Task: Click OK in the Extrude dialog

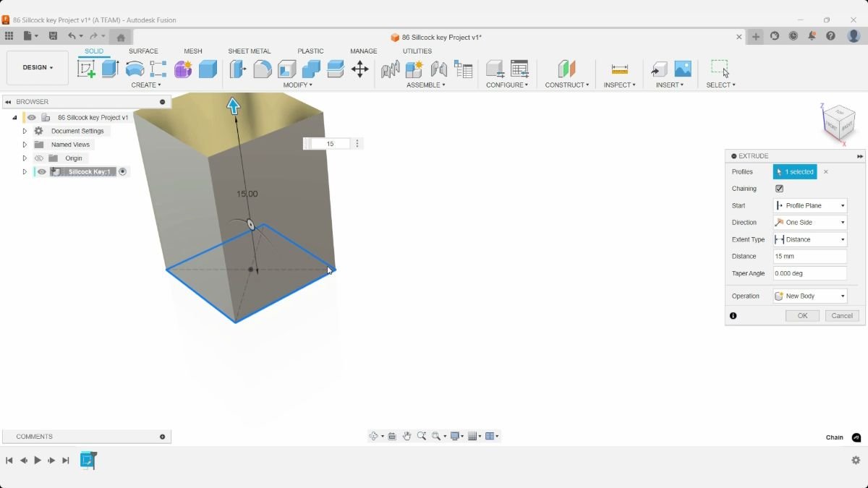Action: click(802, 316)
